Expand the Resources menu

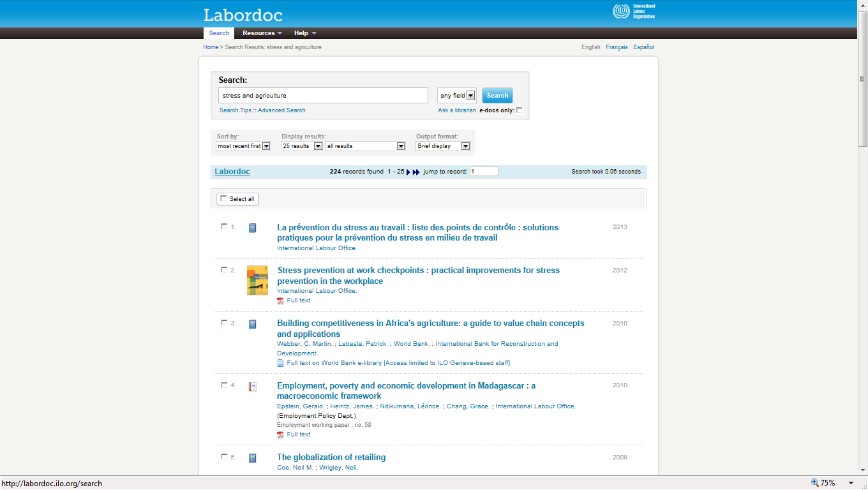click(262, 33)
